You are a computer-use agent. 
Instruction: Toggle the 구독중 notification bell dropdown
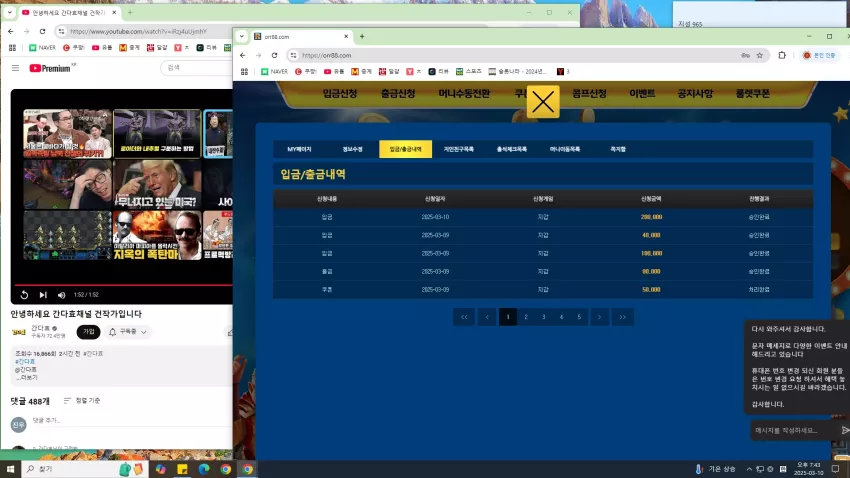point(128,332)
